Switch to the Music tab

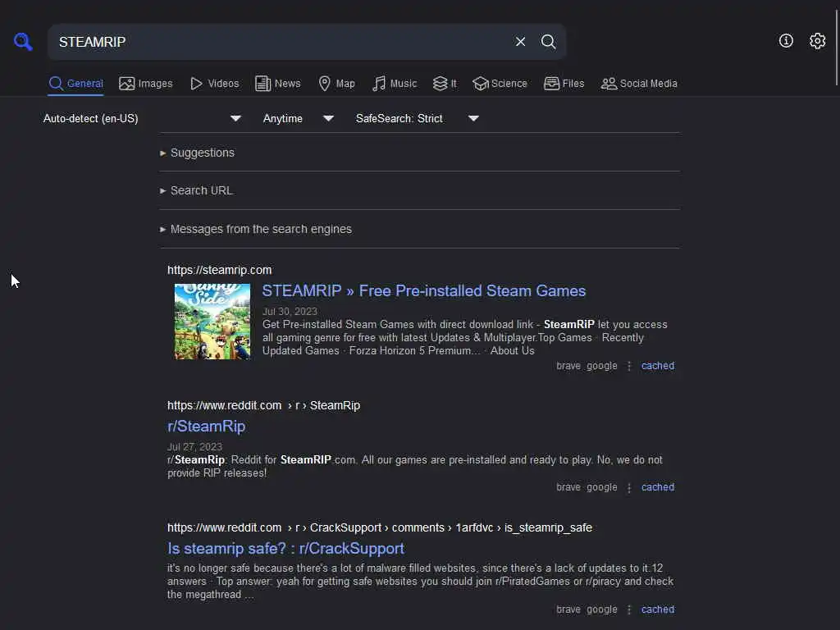click(x=395, y=84)
